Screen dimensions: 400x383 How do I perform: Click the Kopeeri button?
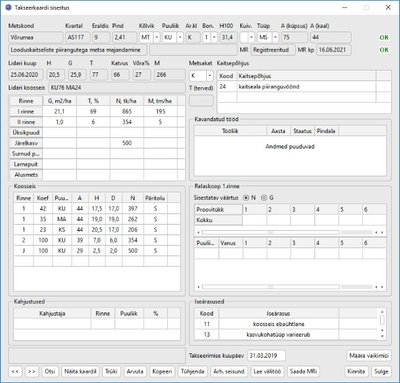coord(162,371)
